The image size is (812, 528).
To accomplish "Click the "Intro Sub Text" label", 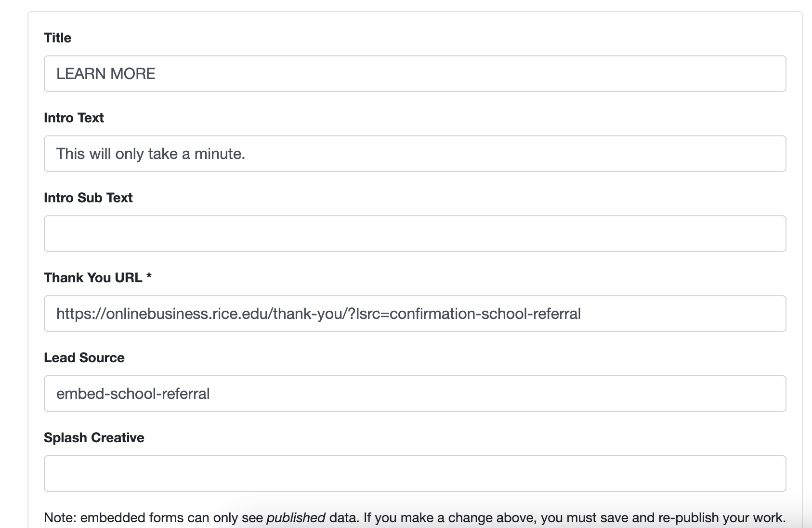I will 88,198.
